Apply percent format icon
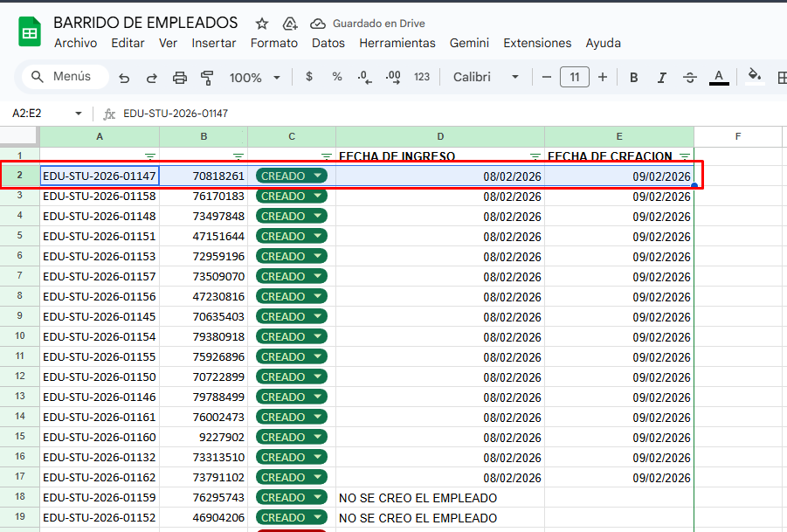Screen dimensions: 787x532 click(337, 77)
